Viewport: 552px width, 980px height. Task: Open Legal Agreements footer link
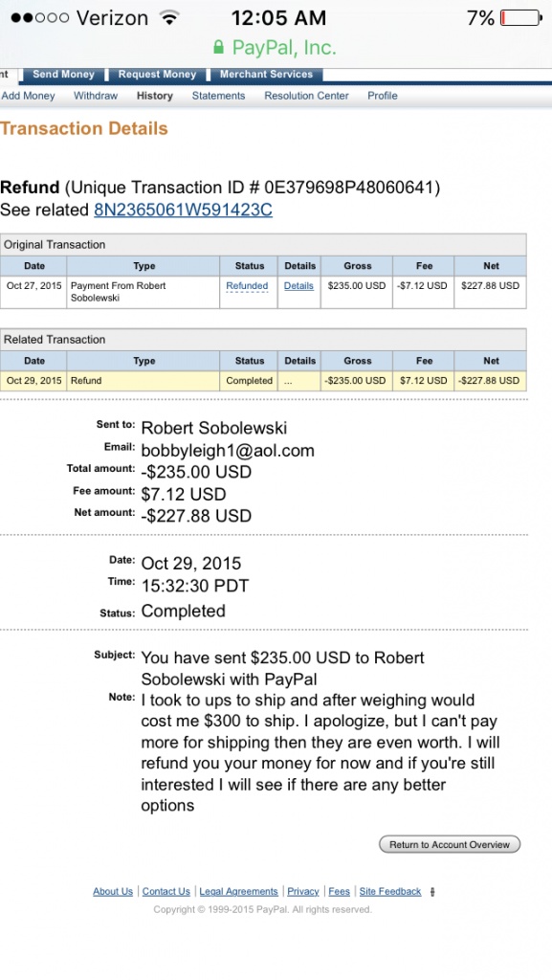pos(238,891)
